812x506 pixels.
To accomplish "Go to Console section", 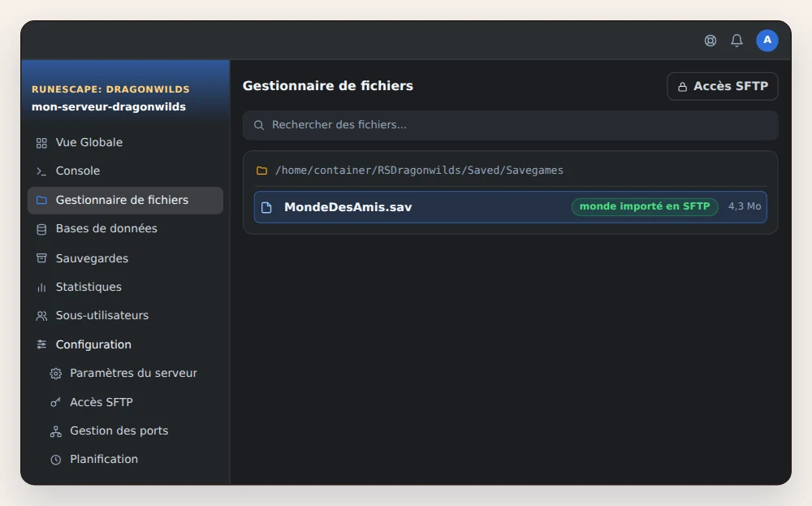I will tap(125, 171).
